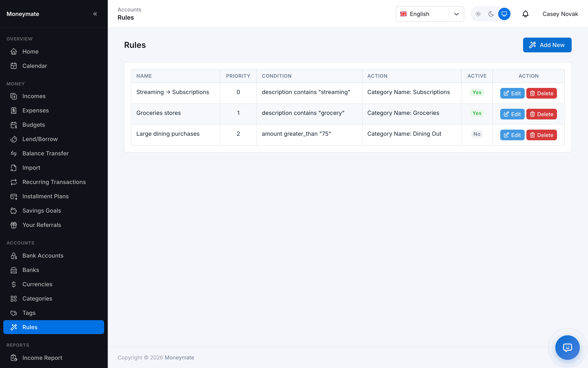Click the Categories grid icon
This screenshot has height=368, width=588.
(x=14, y=299)
